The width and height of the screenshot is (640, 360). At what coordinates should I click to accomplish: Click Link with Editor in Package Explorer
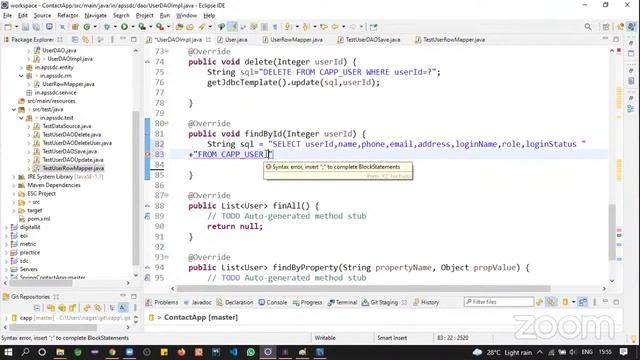[85, 40]
